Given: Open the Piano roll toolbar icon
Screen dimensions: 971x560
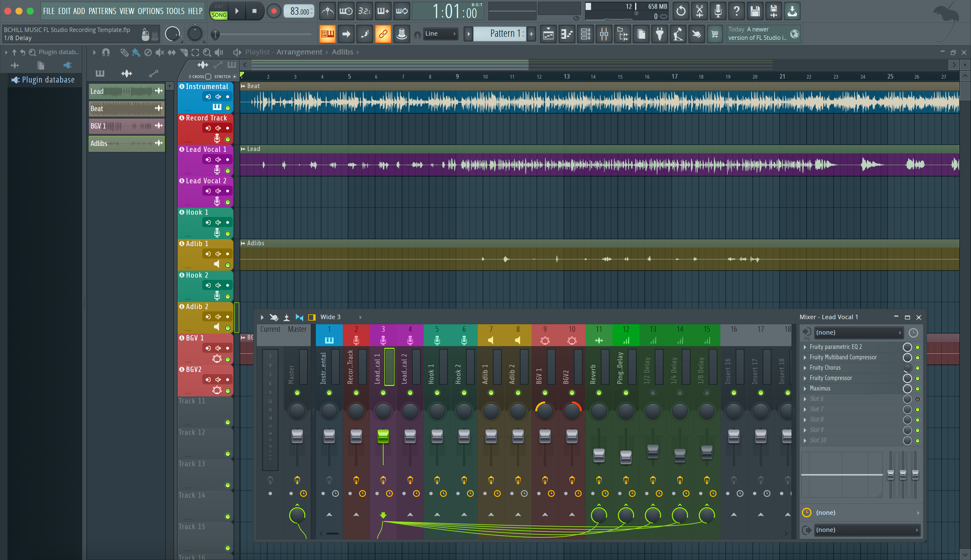Looking at the screenshot, I should (566, 34).
